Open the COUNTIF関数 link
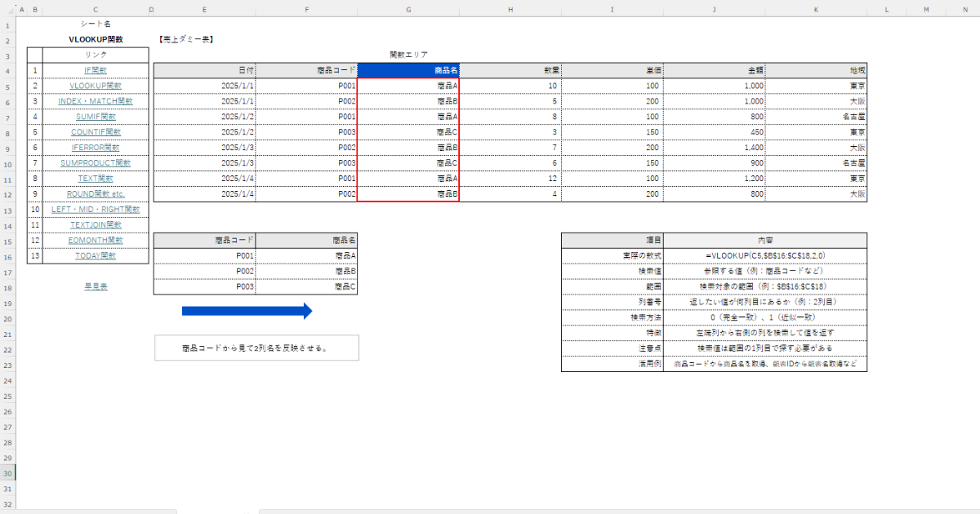Viewport: 980px width, 514px height. coord(96,132)
